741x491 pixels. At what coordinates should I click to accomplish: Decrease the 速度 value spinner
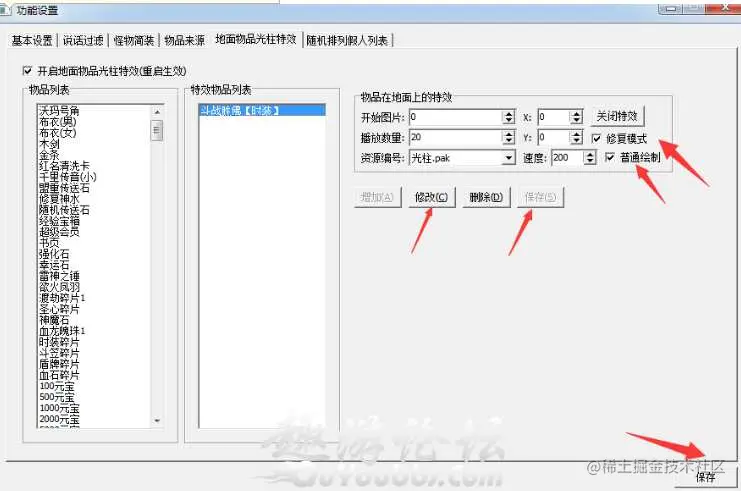point(589,161)
